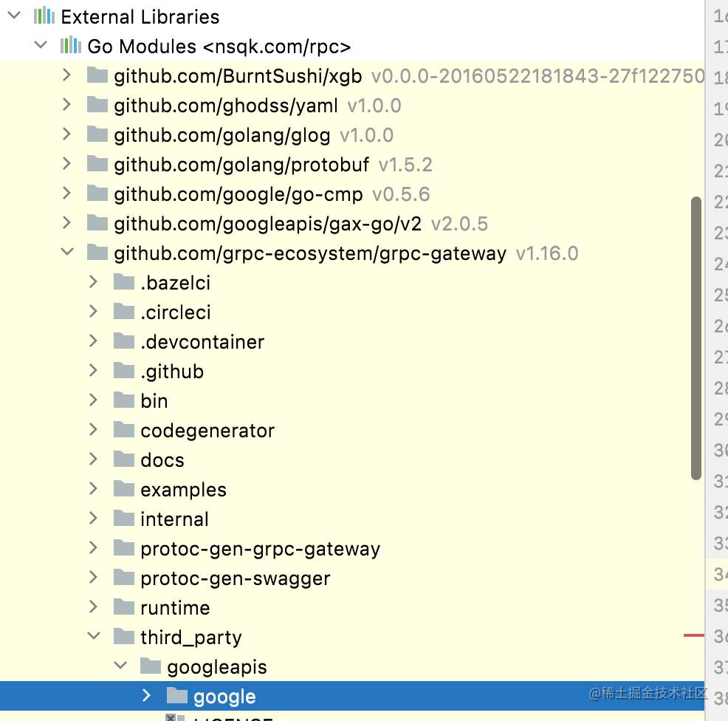Click the docs folder icon
This screenshot has width=728, height=721.
click(124, 459)
